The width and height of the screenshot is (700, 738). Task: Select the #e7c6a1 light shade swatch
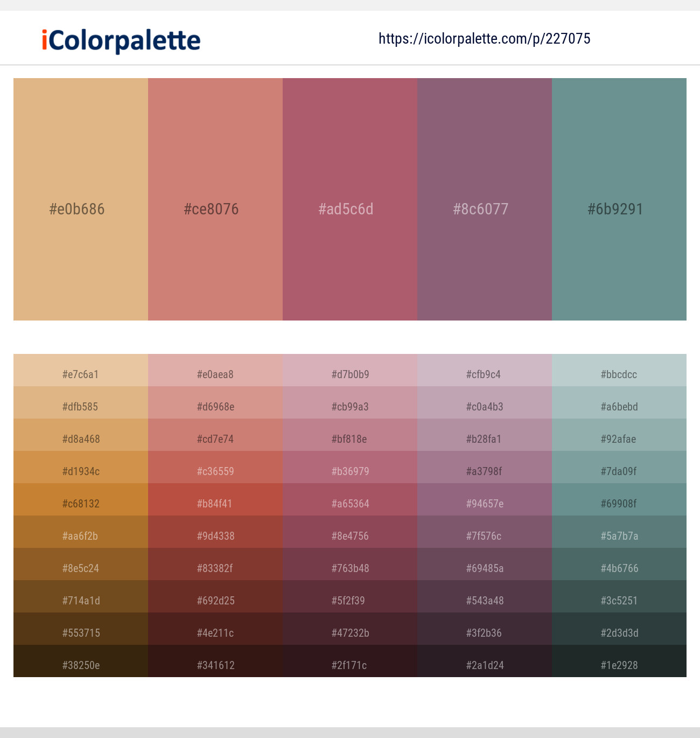click(x=81, y=370)
